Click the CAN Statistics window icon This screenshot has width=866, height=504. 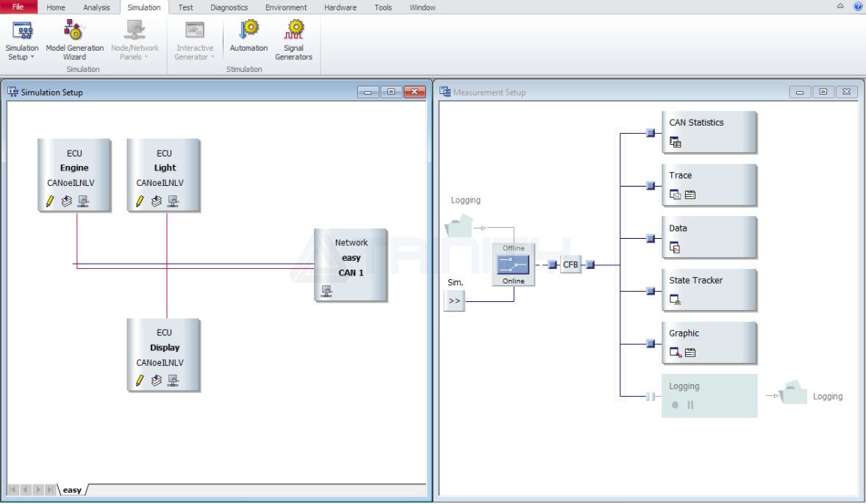[x=675, y=143]
